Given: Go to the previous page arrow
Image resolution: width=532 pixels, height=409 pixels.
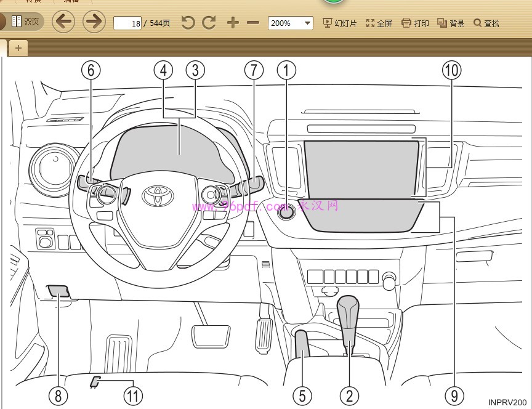Looking at the screenshot, I should tap(63, 23).
